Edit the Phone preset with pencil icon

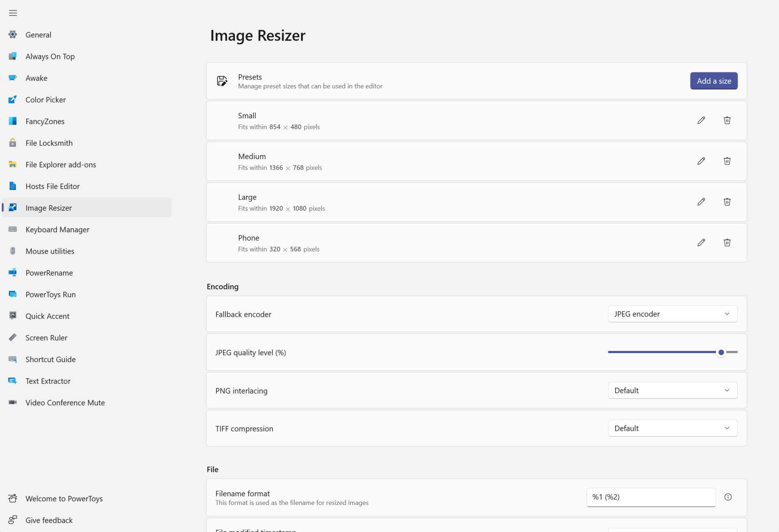point(701,243)
